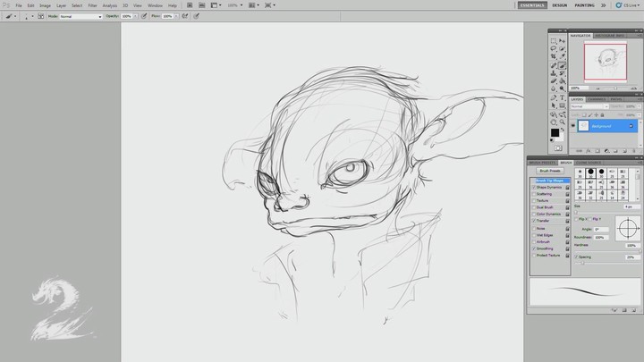The width and height of the screenshot is (644, 362).
Task: Select the Zoom tool in the toolbox
Action: pyautogui.click(x=563, y=122)
